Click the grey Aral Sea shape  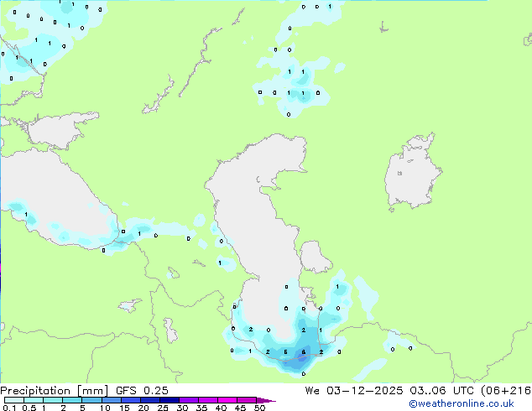(412, 173)
